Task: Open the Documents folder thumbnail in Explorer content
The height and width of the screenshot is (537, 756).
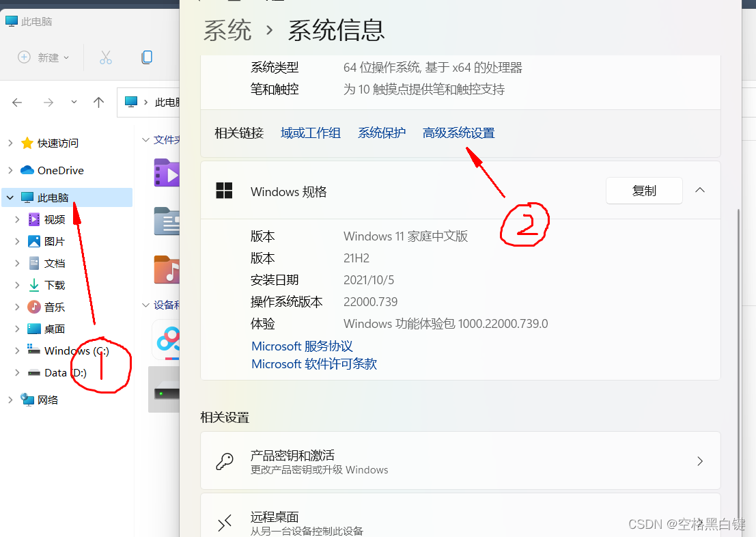Action: tap(167, 221)
